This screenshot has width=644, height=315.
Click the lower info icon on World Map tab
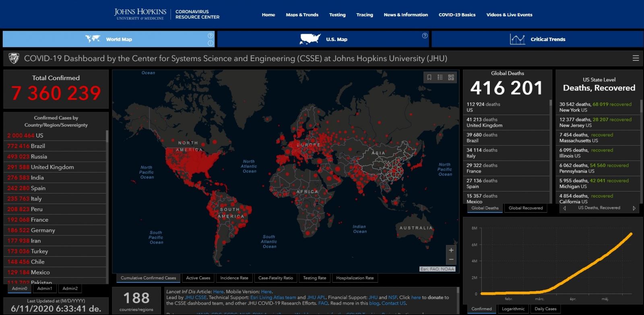click(211, 43)
